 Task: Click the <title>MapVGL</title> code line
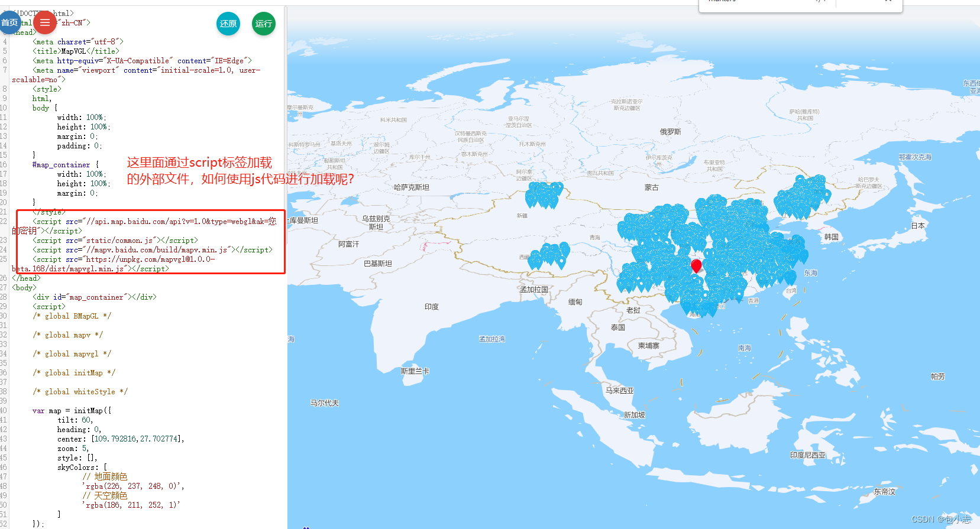(76, 51)
